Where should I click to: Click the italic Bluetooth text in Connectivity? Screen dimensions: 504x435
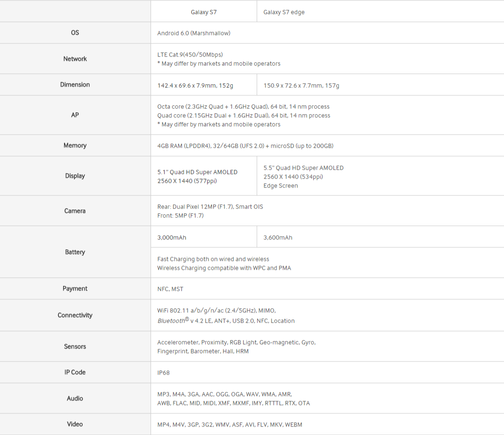pos(171,321)
